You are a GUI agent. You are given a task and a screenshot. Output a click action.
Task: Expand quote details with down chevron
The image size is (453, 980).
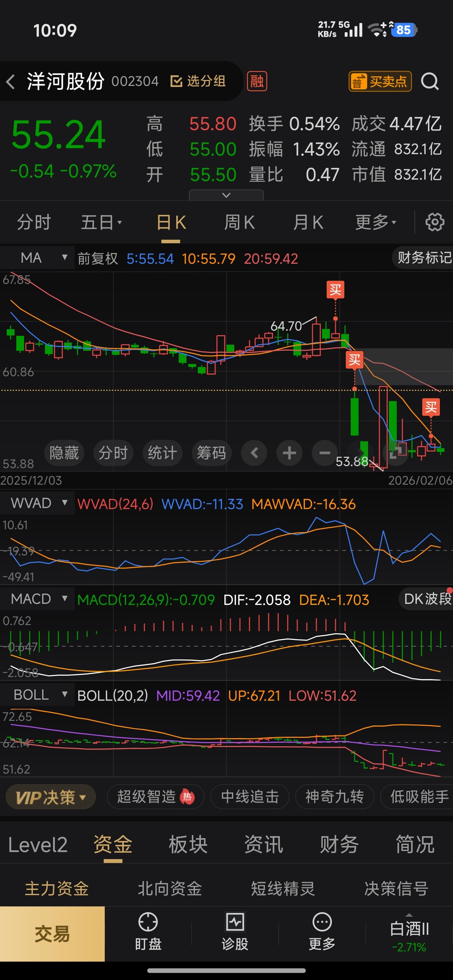tap(226, 195)
